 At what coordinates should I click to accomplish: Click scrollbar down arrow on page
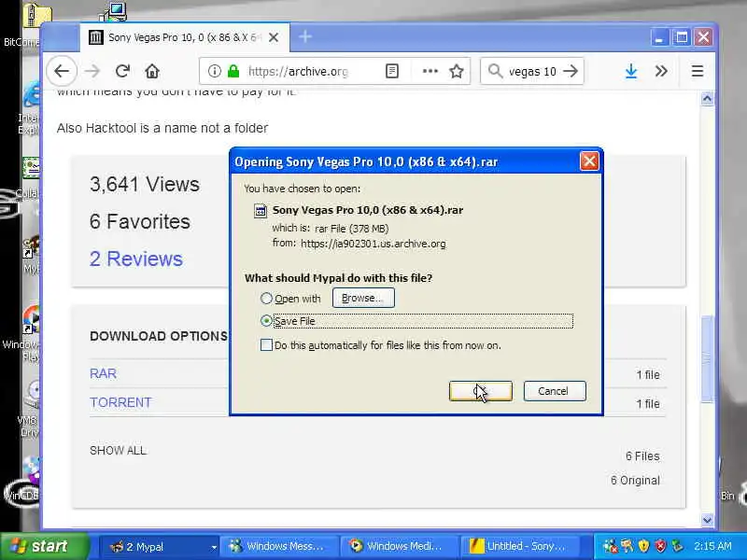click(707, 520)
